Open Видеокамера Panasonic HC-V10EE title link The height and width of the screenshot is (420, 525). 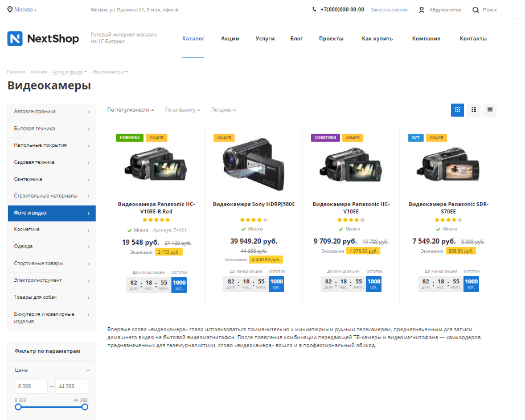tap(351, 208)
